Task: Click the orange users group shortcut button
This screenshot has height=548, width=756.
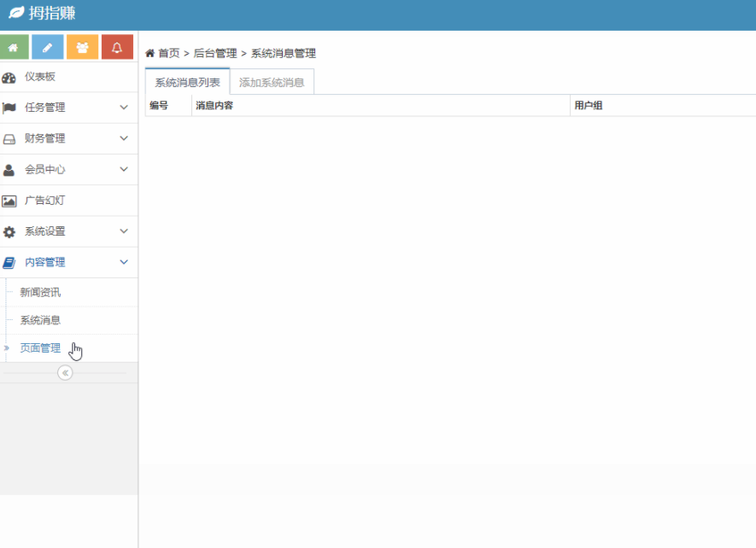Action: pos(82,47)
